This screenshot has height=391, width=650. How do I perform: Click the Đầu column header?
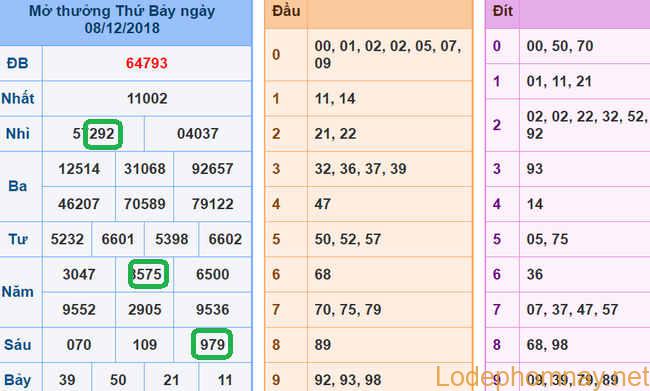[286, 12]
